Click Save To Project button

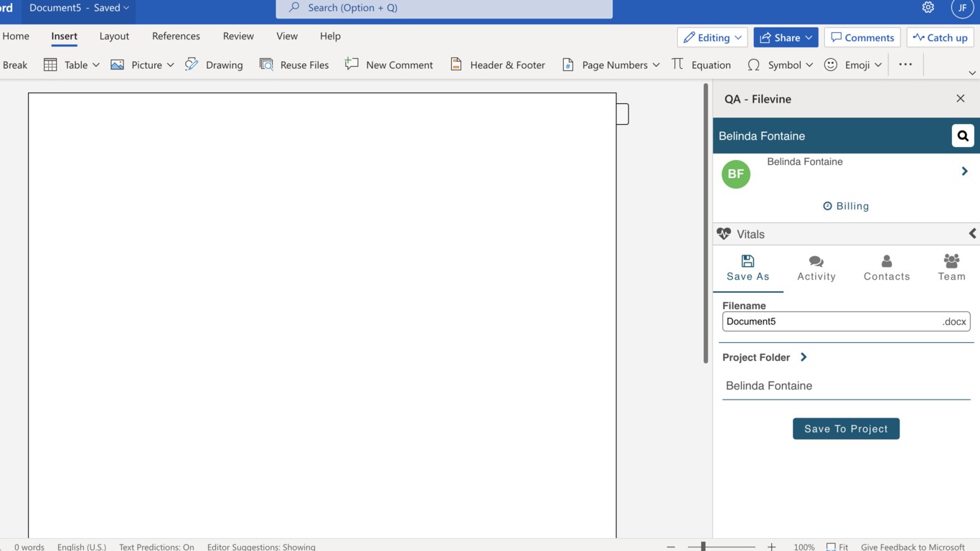pos(846,428)
